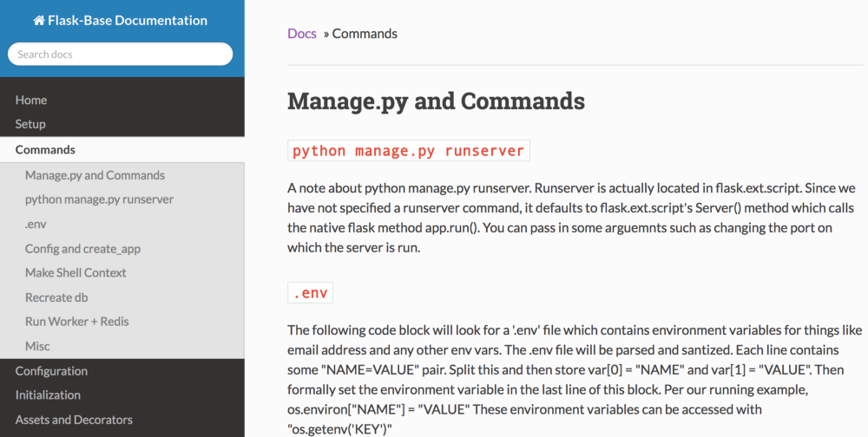The image size is (868, 437).
Task: Click the Docs breadcrumb link
Action: [x=302, y=34]
